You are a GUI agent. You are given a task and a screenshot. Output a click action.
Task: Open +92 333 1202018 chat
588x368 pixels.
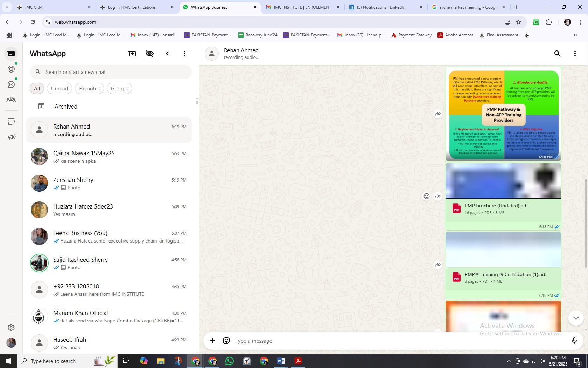[x=109, y=290]
